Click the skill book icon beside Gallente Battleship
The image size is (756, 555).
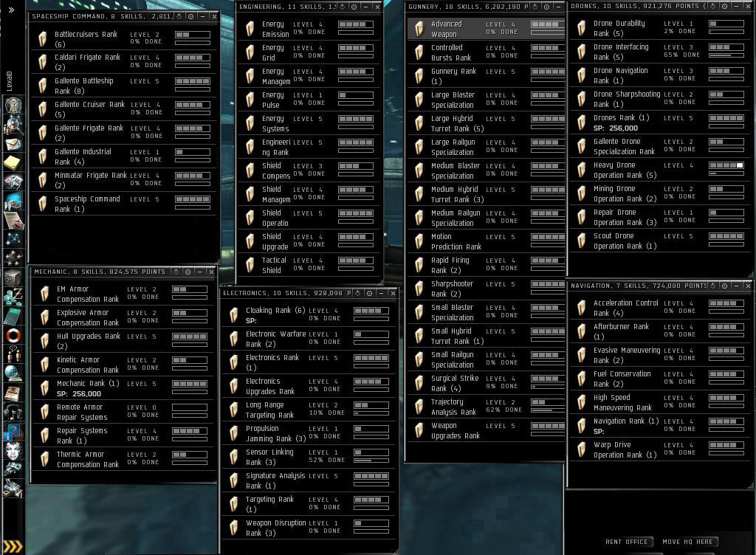(x=43, y=86)
